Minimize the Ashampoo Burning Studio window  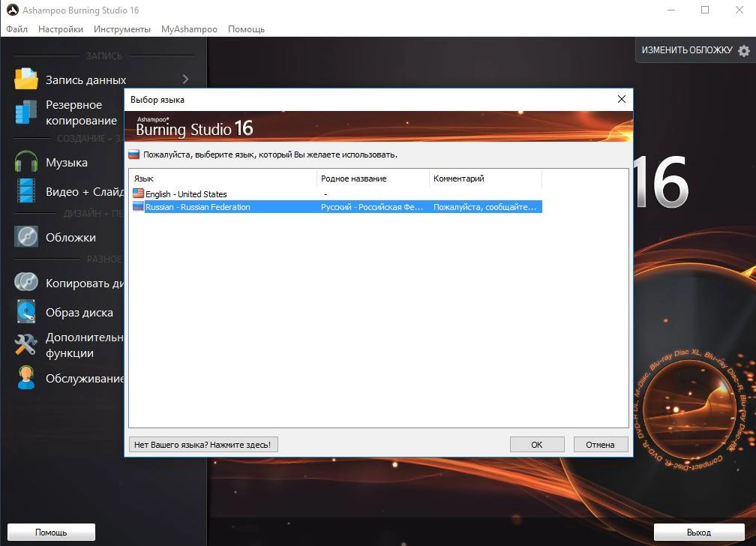(672, 10)
